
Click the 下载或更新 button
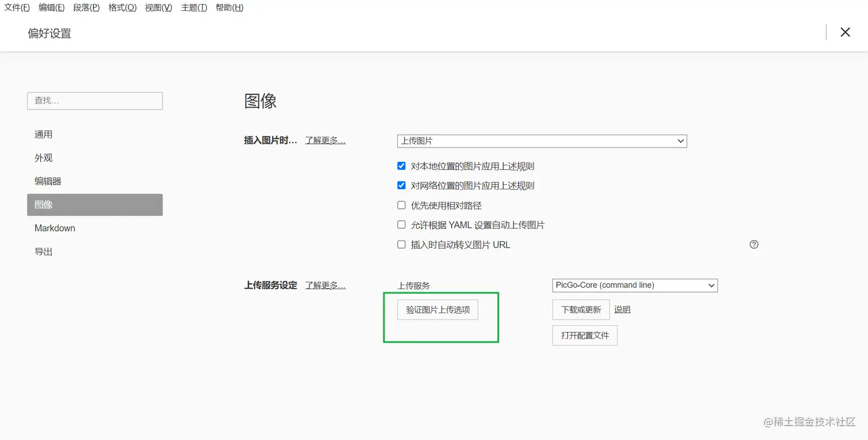(x=581, y=310)
